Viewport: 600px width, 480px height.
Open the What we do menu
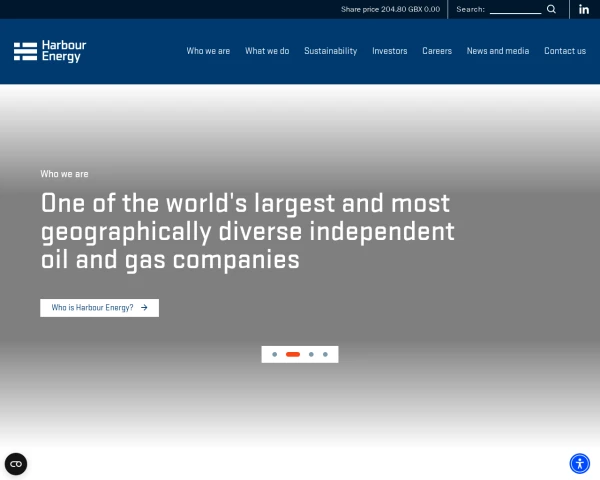[x=267, y=51]
